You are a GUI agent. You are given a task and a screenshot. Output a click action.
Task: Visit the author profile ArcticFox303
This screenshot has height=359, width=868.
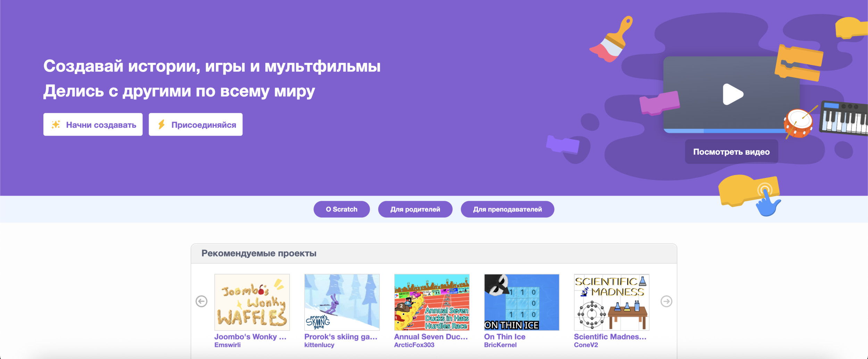pos(414,345)
